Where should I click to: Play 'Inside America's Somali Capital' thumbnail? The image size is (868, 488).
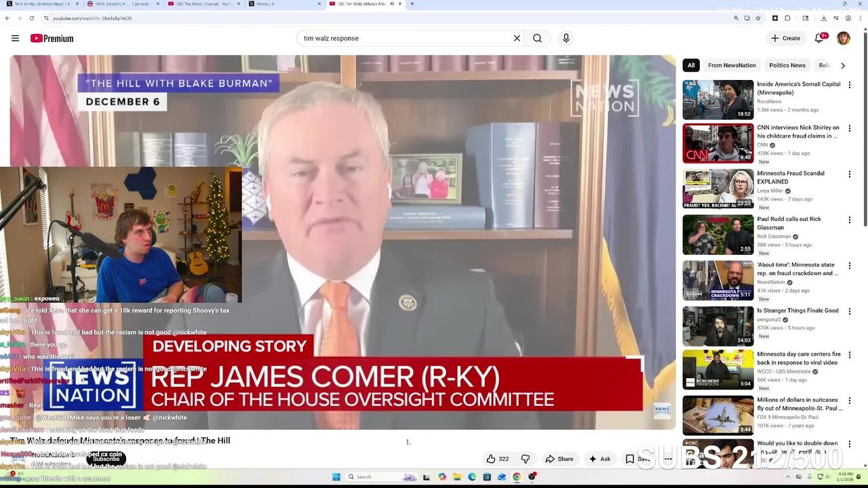click(x=718, y=100)
